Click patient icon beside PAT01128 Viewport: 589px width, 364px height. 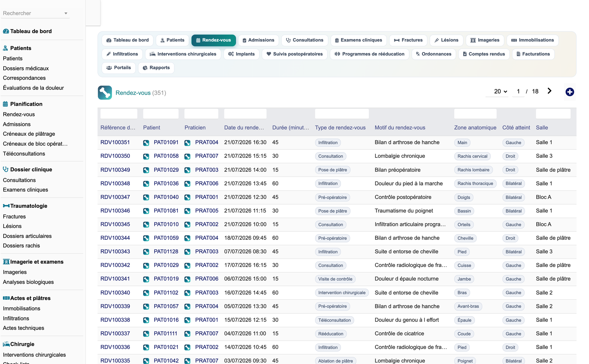coord(146,252)
